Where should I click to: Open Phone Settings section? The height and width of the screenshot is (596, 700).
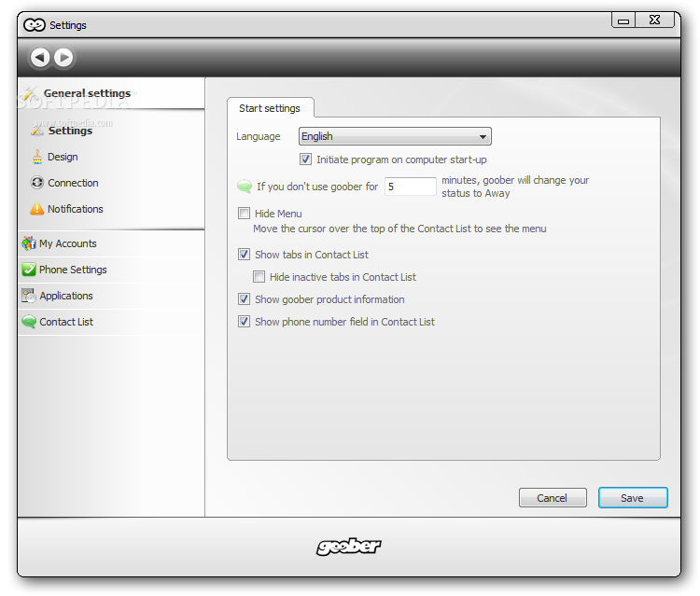point(112,270)
